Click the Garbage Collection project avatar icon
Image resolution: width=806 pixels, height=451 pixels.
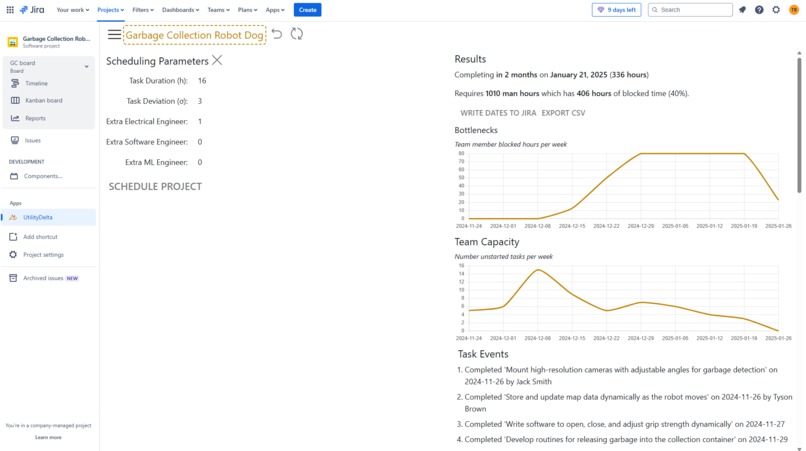tap(12, 42)
